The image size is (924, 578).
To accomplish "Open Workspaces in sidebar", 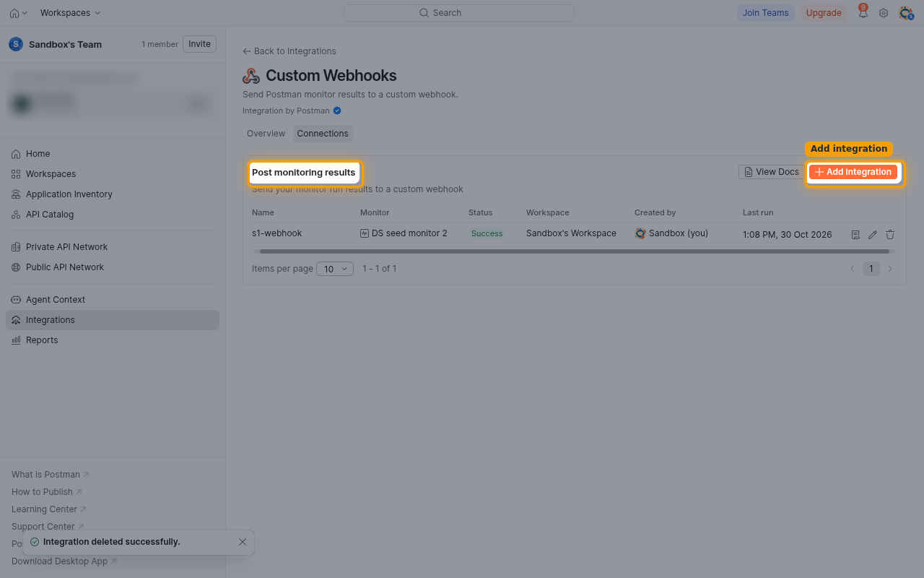I will coord(113,174).
